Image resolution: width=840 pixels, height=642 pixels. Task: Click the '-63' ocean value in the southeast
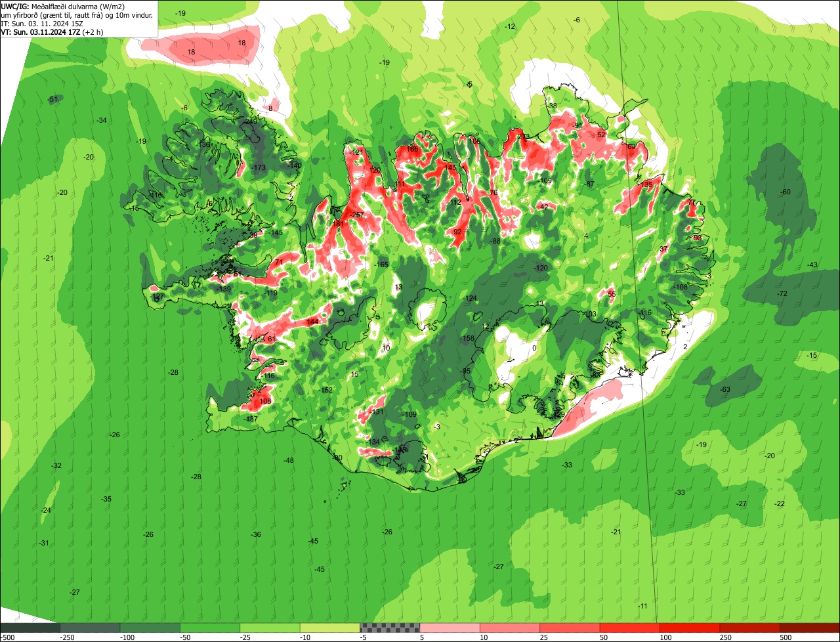coord(725,390)
